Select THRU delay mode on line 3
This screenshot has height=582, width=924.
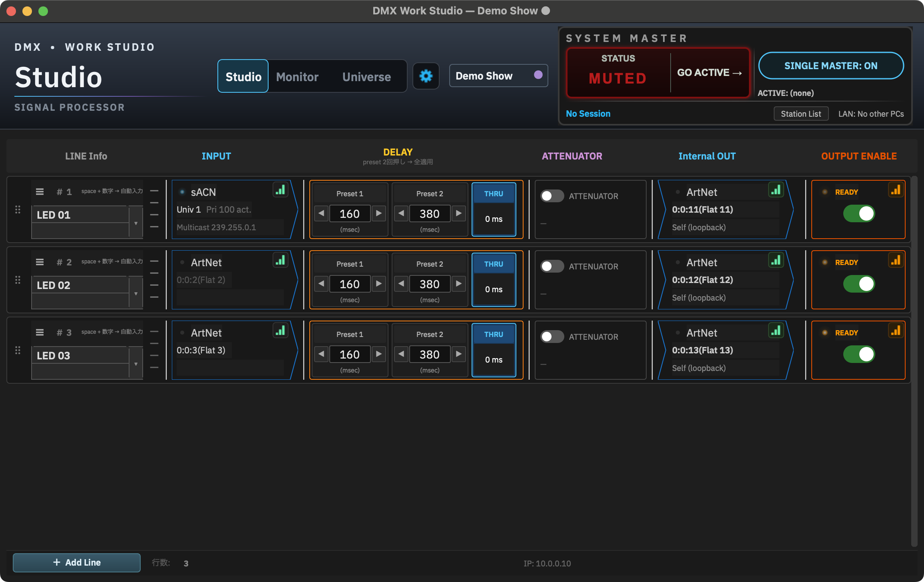coord(494,350)
